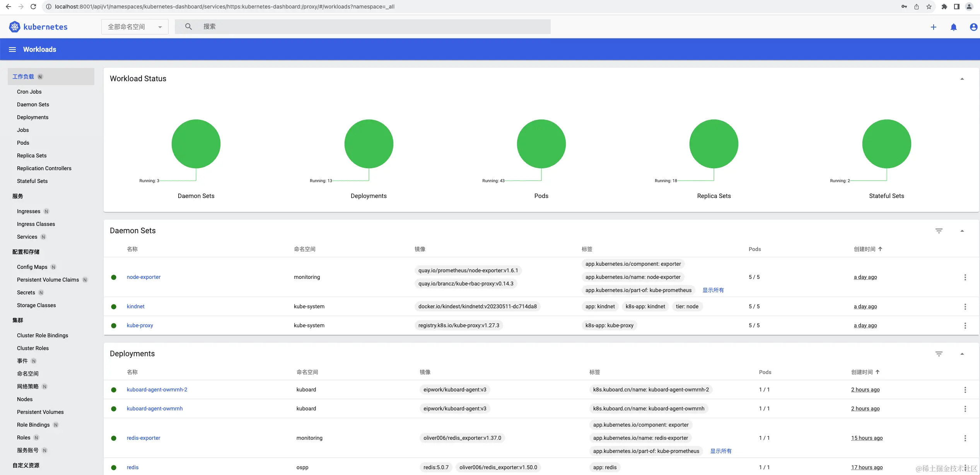Click filter icon in Daemon Sets panel
This screenshot has width=980, height=475.
coord(939,231)
